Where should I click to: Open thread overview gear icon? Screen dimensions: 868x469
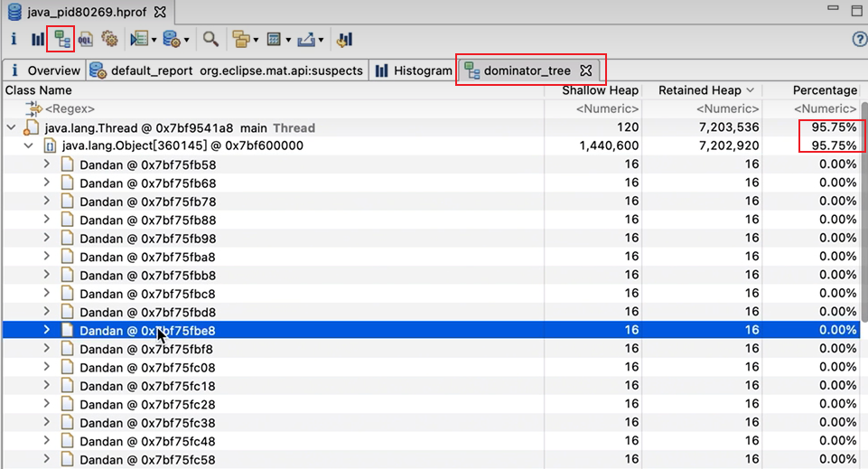click(109, 40)
